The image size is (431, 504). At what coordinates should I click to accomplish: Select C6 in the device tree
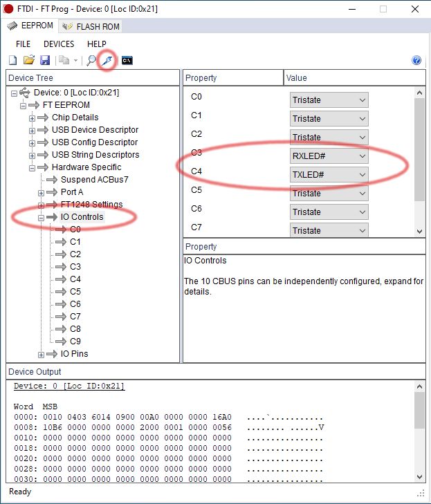75,304
